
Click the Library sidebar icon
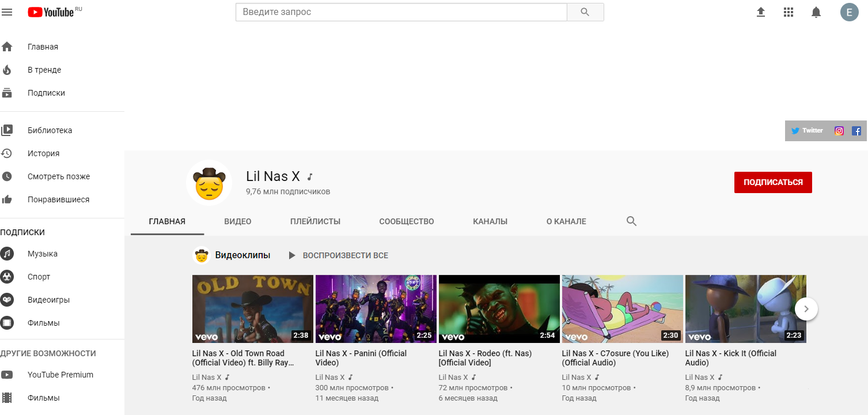pyautogui.click(x=7, y=130)
